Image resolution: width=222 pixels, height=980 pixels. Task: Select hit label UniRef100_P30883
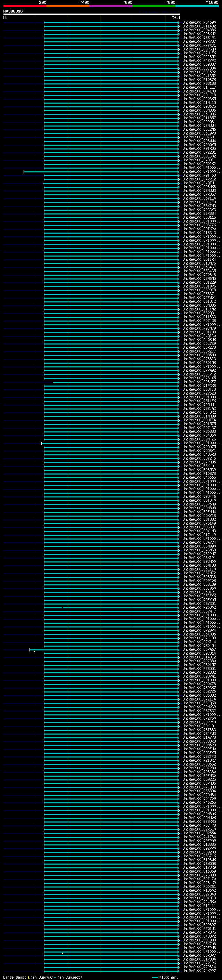tap(199, 431)
